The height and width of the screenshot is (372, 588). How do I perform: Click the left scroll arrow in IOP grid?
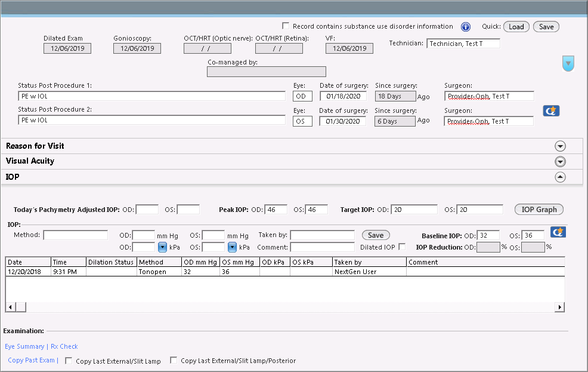pyautogui.click(x=10, y=307)
